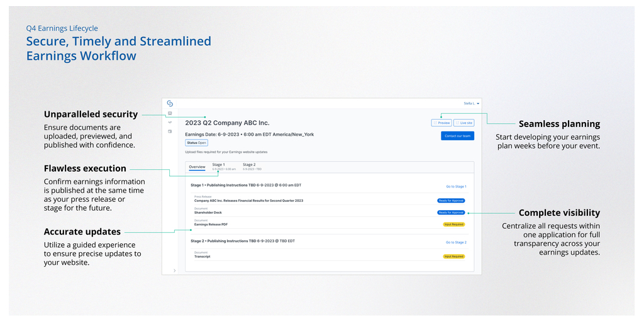Click the Transcript document entry

click(203, 257)
